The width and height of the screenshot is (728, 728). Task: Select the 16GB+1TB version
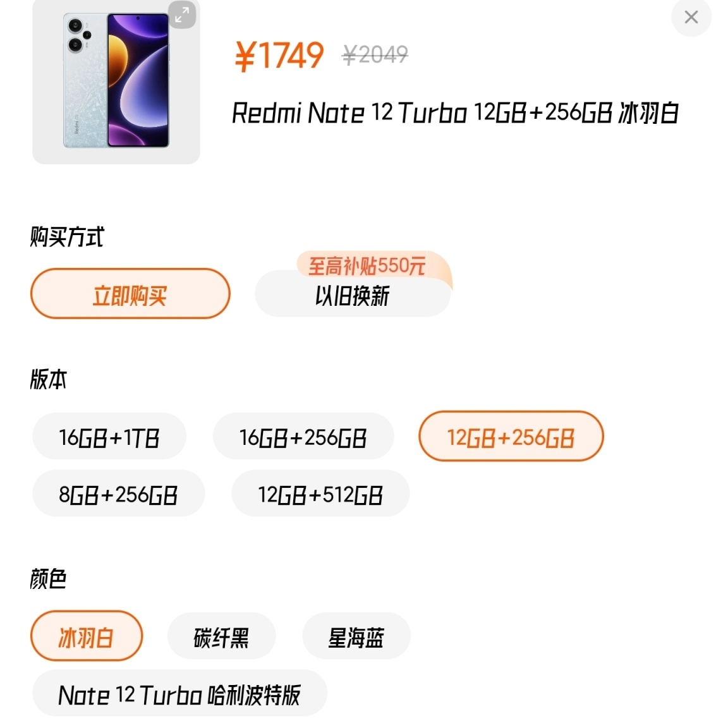[109, 437]
